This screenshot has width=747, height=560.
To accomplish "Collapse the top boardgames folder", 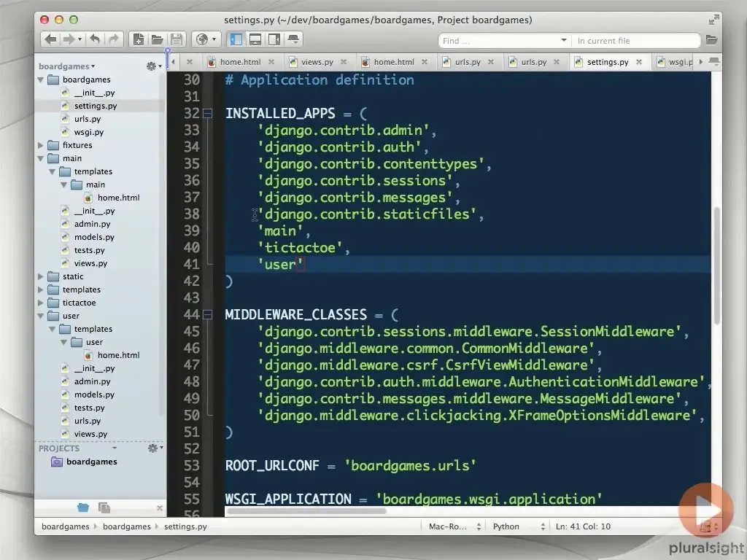I will click(x=41, y=79).
